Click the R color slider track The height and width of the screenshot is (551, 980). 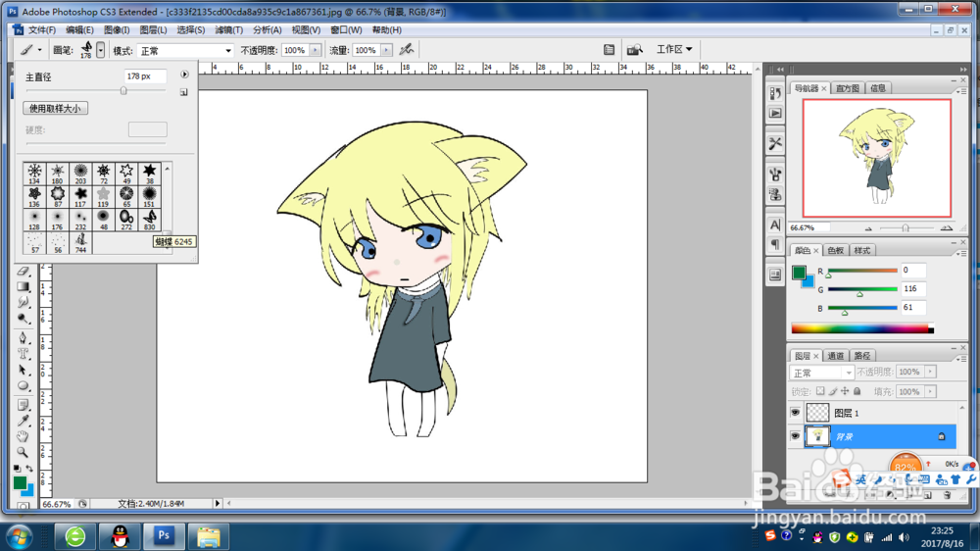pos(862,271)
